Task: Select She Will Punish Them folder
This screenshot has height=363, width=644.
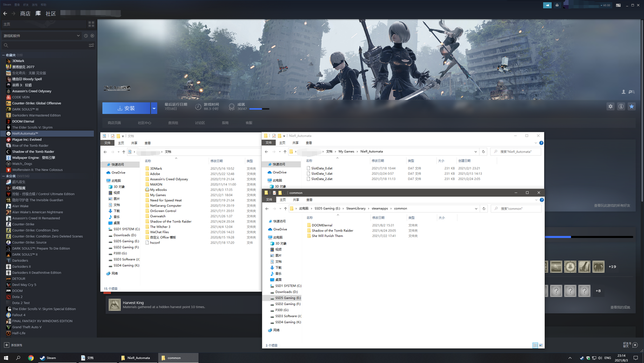Action: [327, 236]
